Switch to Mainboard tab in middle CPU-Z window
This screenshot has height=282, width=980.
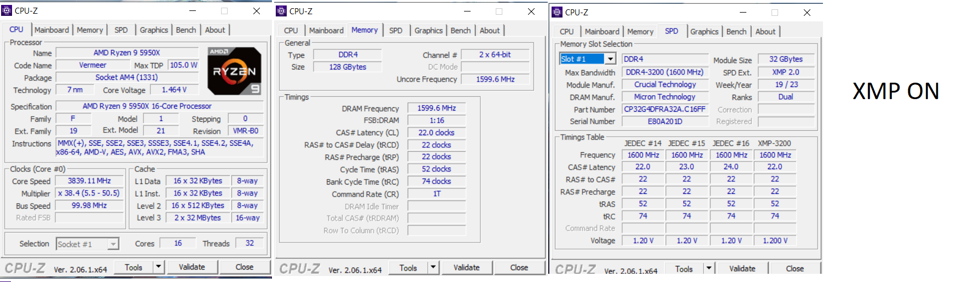click(326, 31)
